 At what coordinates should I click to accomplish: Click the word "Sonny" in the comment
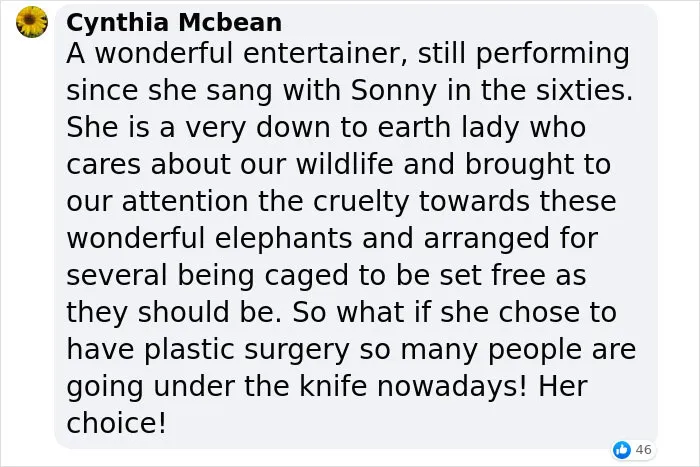tap(393, 91)
